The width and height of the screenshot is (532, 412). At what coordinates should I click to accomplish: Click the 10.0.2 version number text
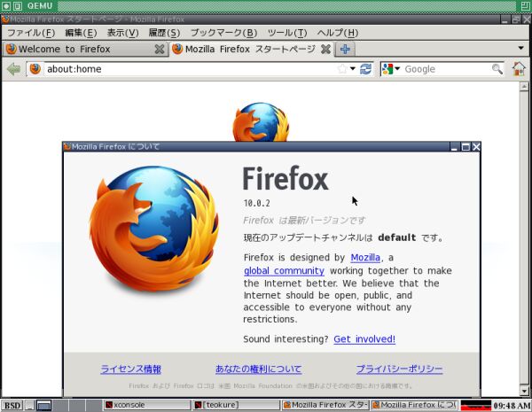pyautogui.click(x=256, y=203)
